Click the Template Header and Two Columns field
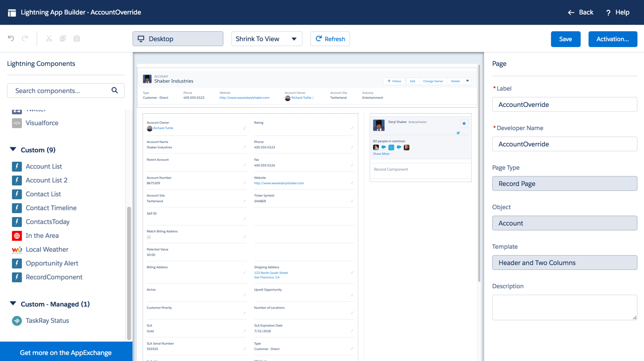This screenshot has height=361, width=644. pos(564,263)
